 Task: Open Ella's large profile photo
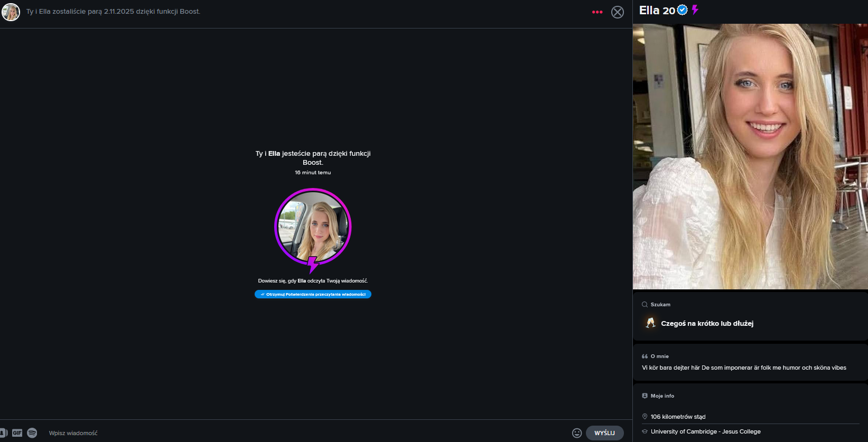(750, 156)
